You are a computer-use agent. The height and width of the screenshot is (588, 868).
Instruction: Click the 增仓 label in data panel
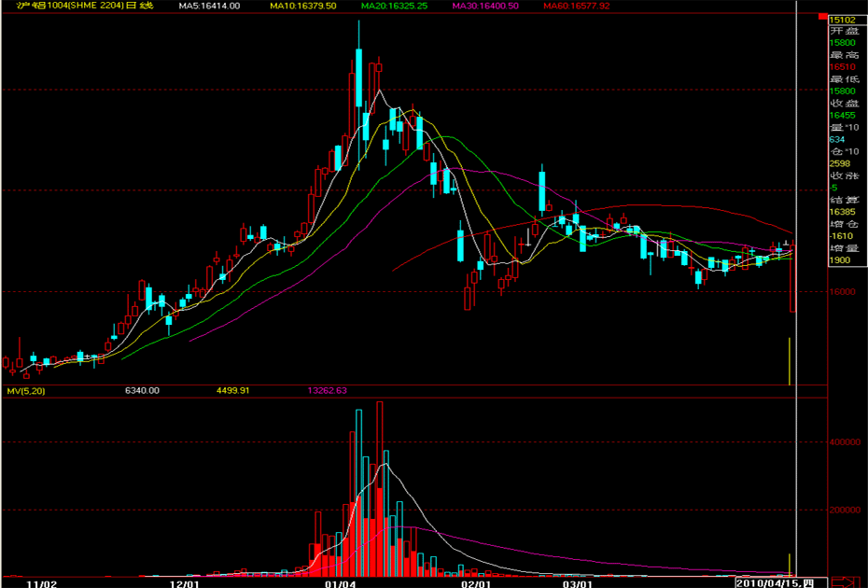[844, 224]
